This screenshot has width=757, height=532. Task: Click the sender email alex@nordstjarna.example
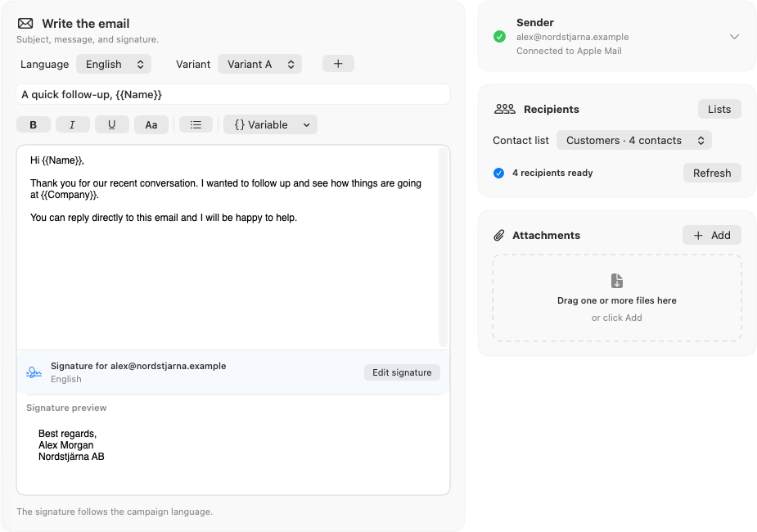point(573,37)
